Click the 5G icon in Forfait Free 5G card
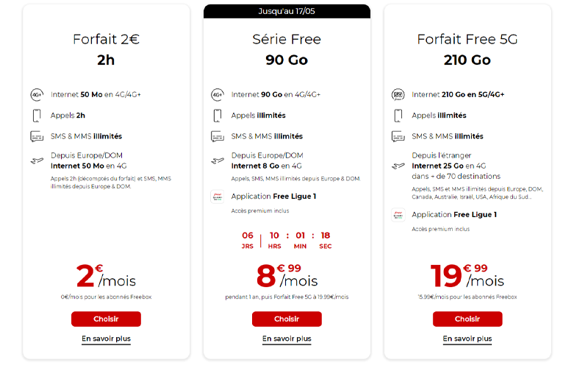This screenshot has height=368, width=588. pos(398,95)
